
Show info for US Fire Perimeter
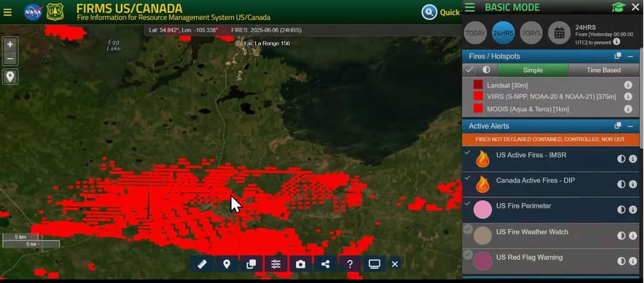click(x=633, y=210)
